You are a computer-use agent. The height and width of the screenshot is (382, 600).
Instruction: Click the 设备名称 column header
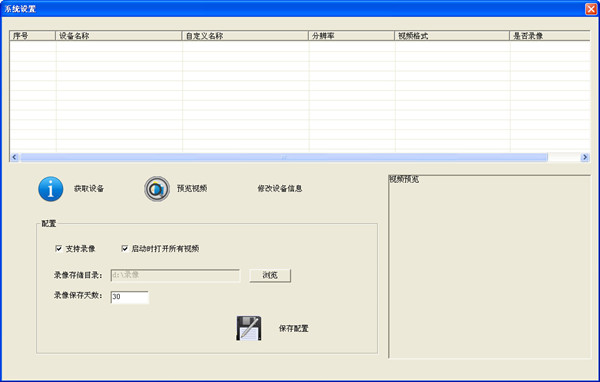[119, 36]
